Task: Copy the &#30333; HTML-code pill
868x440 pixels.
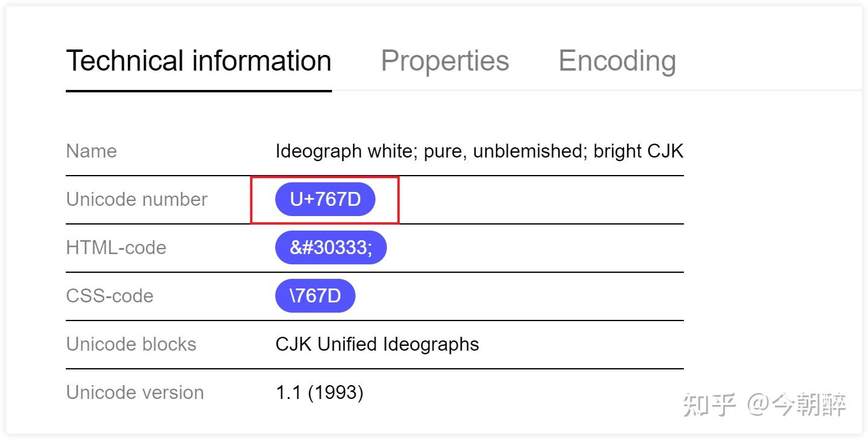Action: (331, 247)
